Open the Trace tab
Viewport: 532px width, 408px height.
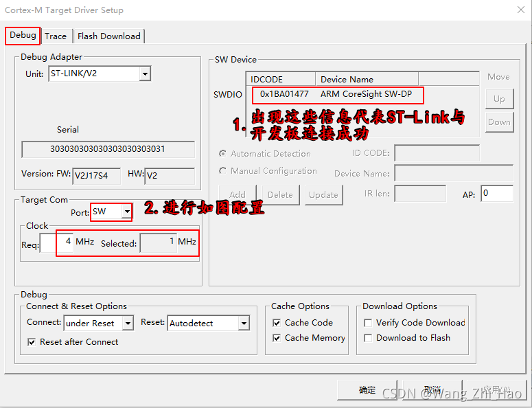tap(56, 36)
